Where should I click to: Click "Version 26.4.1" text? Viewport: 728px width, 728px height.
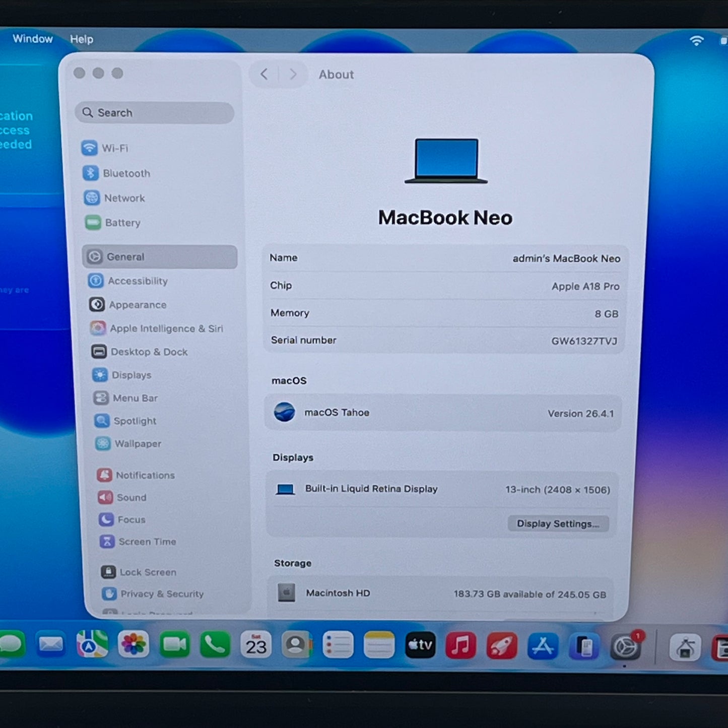581,414
